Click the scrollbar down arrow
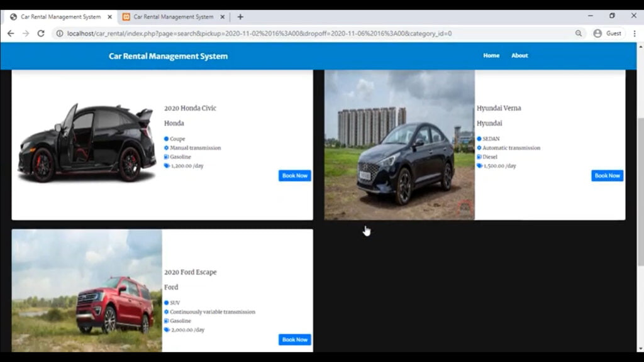The width and height of the screenshot is (644, 362). pyautogui.click(x=640, y=348)
